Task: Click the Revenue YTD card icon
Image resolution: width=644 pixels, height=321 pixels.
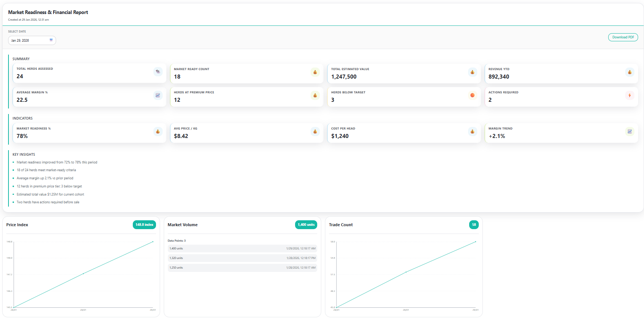Action: click(x=630, y=72)
